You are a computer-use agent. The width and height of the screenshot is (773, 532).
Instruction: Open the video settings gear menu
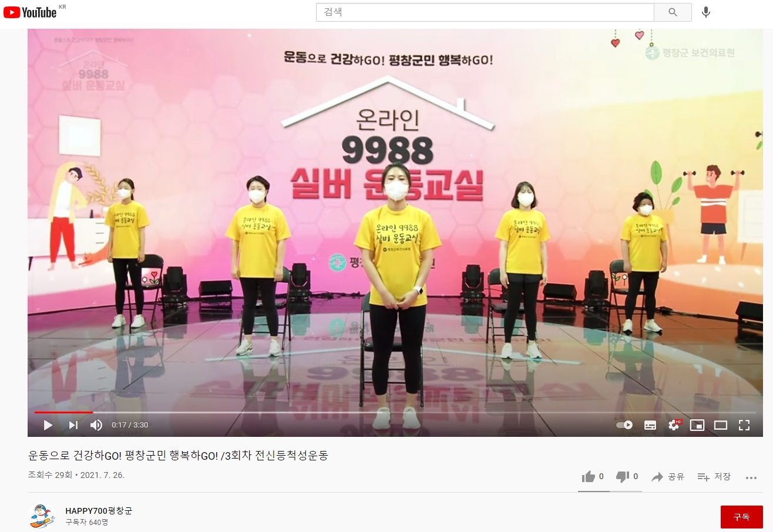click(674, 425)
